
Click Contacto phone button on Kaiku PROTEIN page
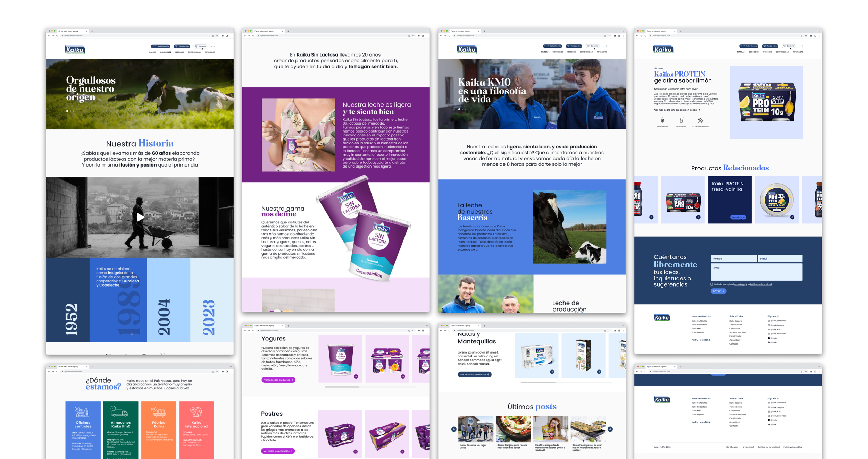click(789, 46)
